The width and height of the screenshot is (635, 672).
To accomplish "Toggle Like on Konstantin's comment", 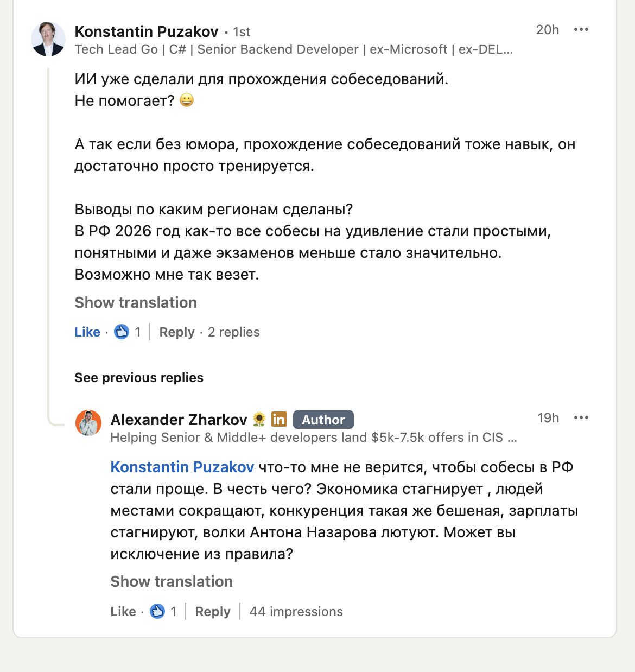I will (x=87, y=332).
